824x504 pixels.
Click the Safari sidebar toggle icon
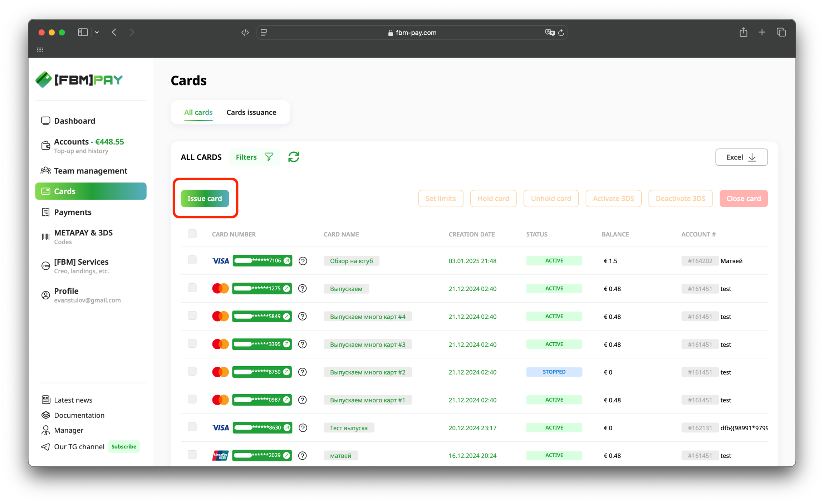point(83,32)
